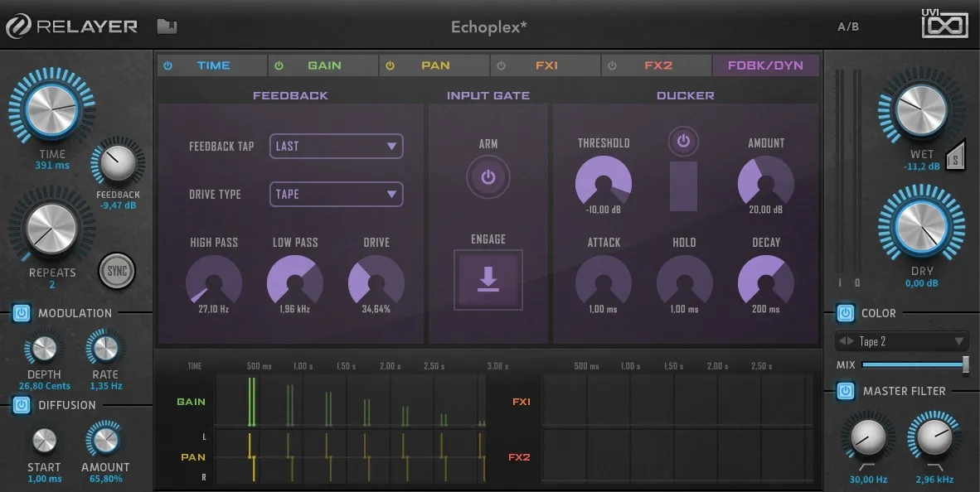The width and height of the screenshot is (980, 492).
Task: Enable the FX1 lane power icon
Action: 501,65
